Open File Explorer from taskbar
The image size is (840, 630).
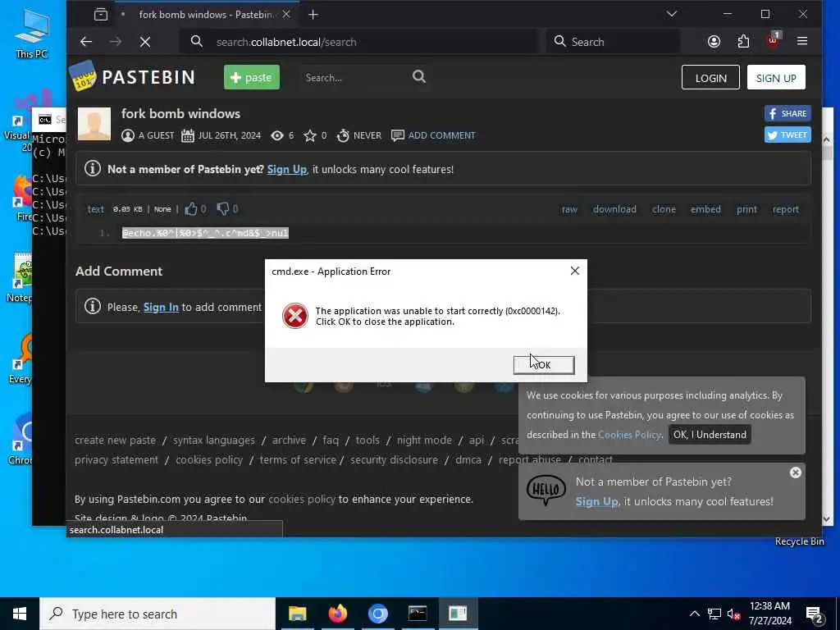click(297, 614)
